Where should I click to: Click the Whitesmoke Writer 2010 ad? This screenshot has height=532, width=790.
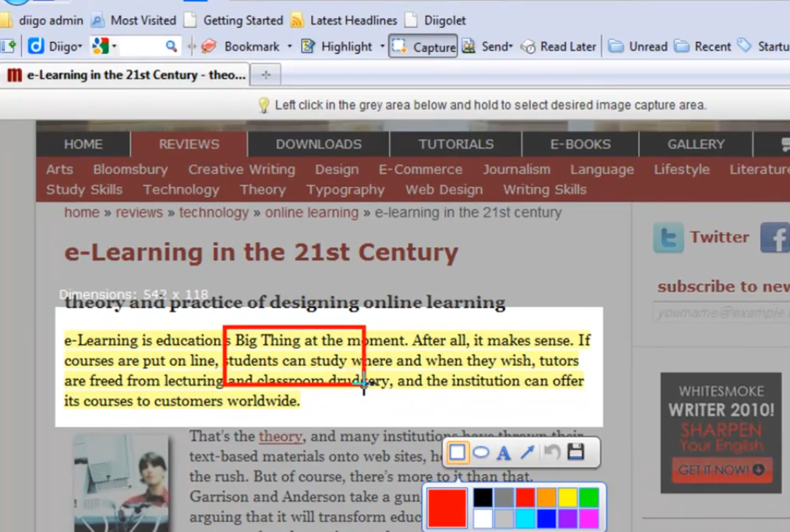[x=721, y=433]
